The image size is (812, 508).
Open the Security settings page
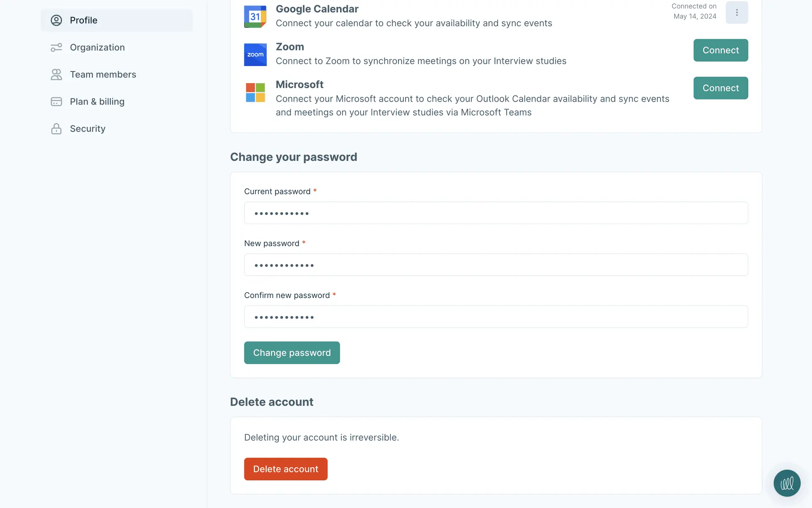(x=88, y=129)
